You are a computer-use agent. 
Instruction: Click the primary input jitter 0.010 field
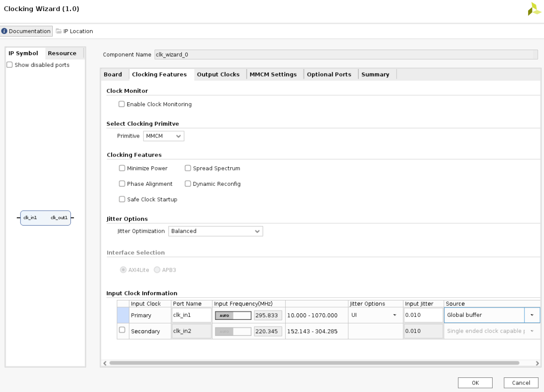(423, 315)
